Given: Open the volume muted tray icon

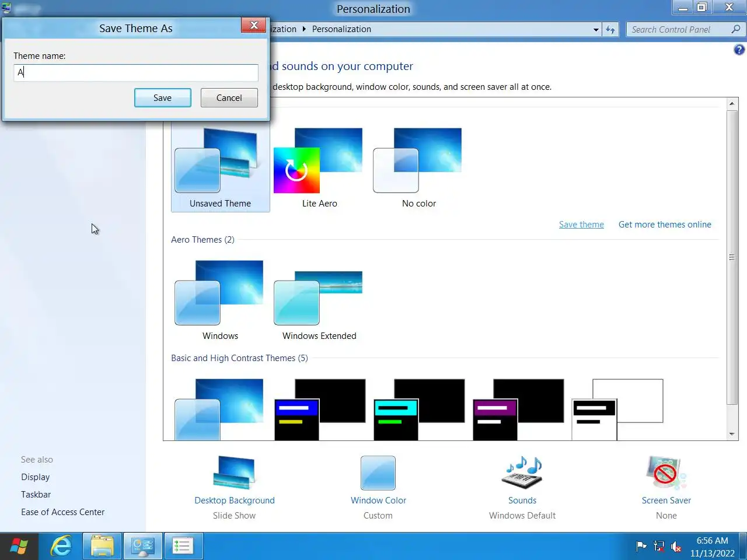Looking at the screenshot, I should (676, 547).
